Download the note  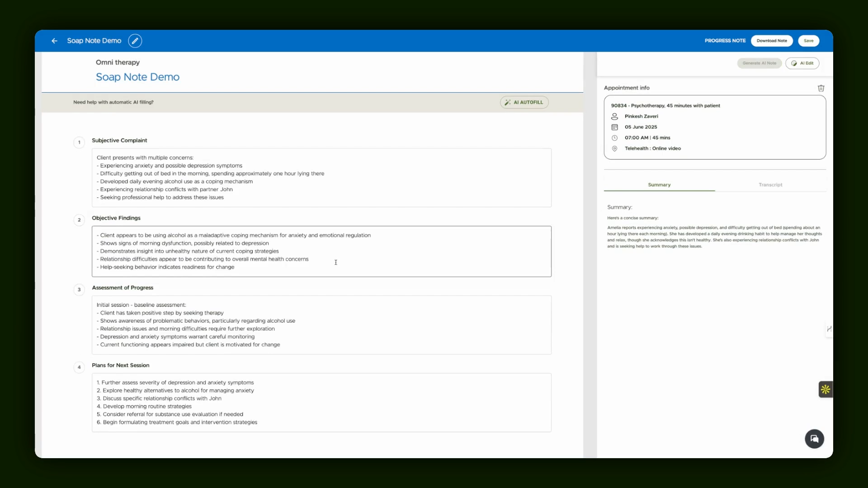pos(772,41)
